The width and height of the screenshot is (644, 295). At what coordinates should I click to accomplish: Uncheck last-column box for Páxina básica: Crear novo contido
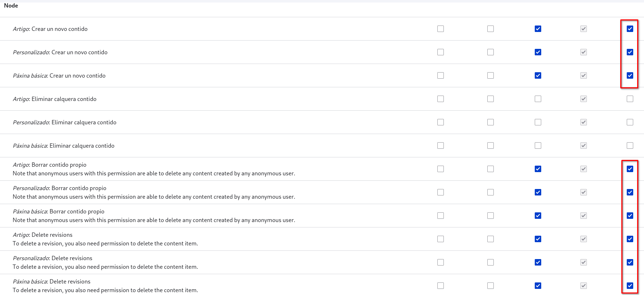630,75
